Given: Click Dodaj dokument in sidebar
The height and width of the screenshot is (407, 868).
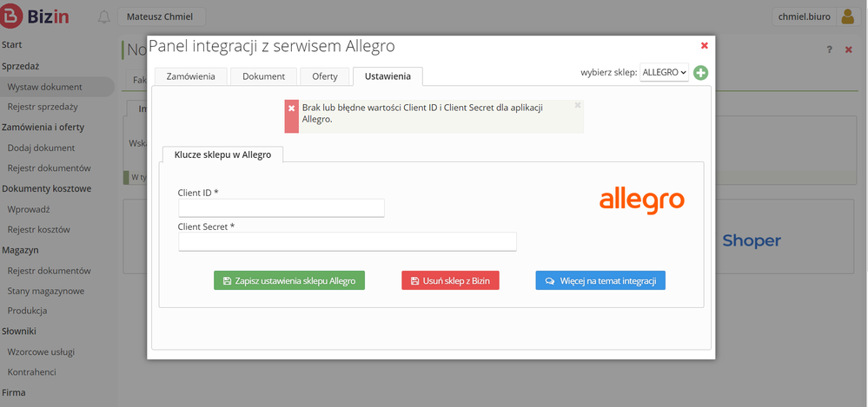Looking at the screenshot, I should pyautogui.click(x=41, y=148).
